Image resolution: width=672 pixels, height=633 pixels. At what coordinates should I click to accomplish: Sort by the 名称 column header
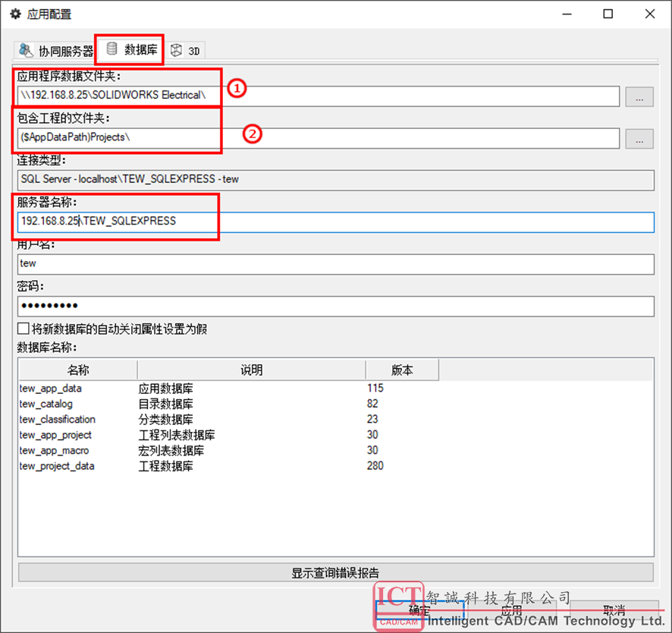(77, 370)
